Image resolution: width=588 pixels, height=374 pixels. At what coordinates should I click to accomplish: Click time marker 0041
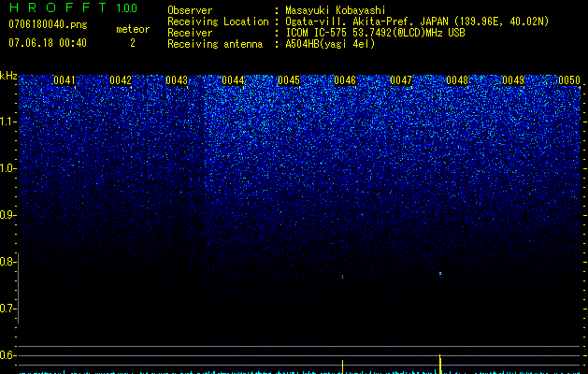point(65,80)
